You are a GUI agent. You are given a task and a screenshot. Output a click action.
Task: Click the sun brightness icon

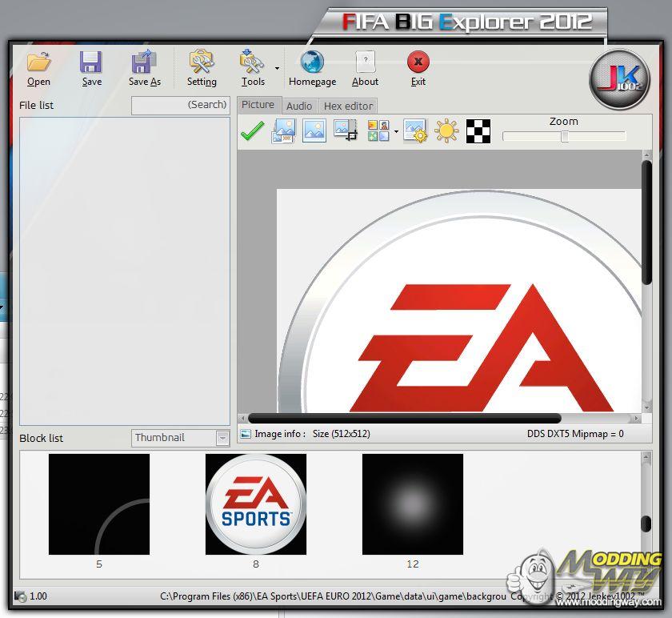tap(446, 131)
